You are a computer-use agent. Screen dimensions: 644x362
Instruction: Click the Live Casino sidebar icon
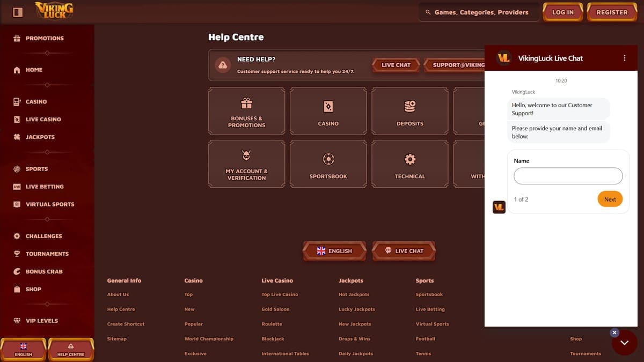pyautogui.click(x=17, y=119)
